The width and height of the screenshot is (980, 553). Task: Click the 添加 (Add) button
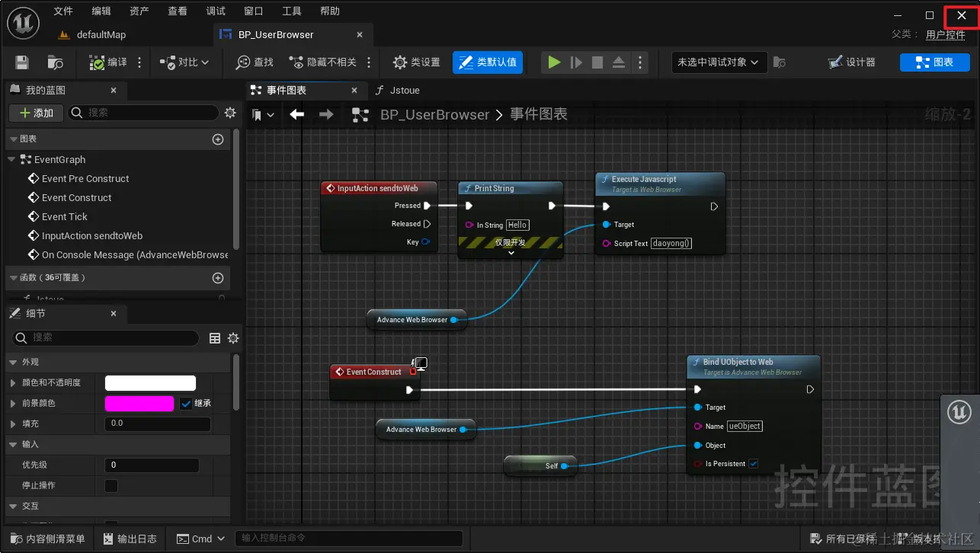35,113
